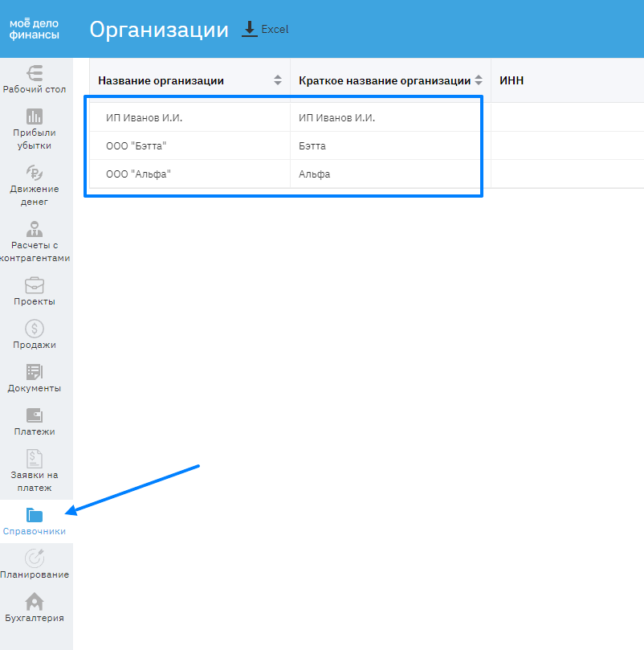Click the Название организации header text

(161, 80)
